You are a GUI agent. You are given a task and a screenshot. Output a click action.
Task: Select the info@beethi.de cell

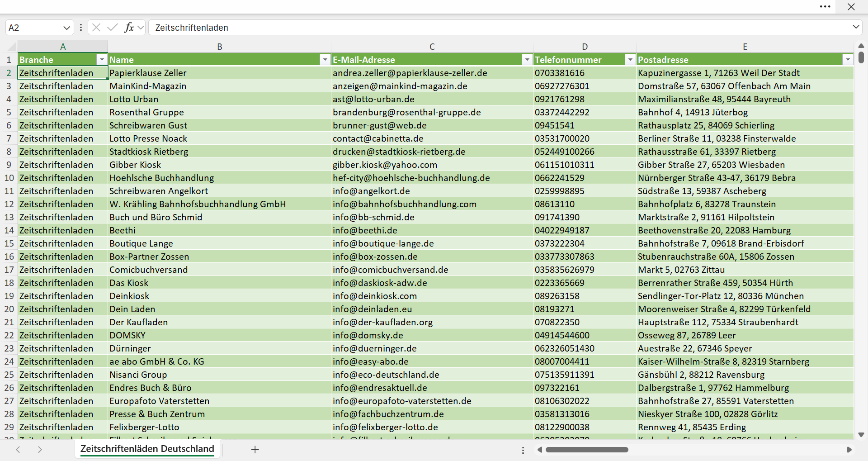pos(432,230)
